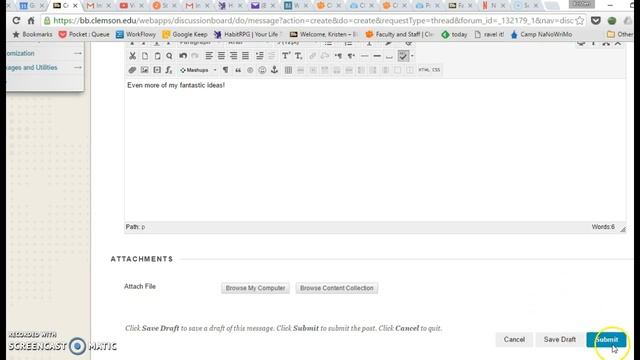
Task: Insert an anchor in the text
Action: pyautogui.click(x=274, y=70)
